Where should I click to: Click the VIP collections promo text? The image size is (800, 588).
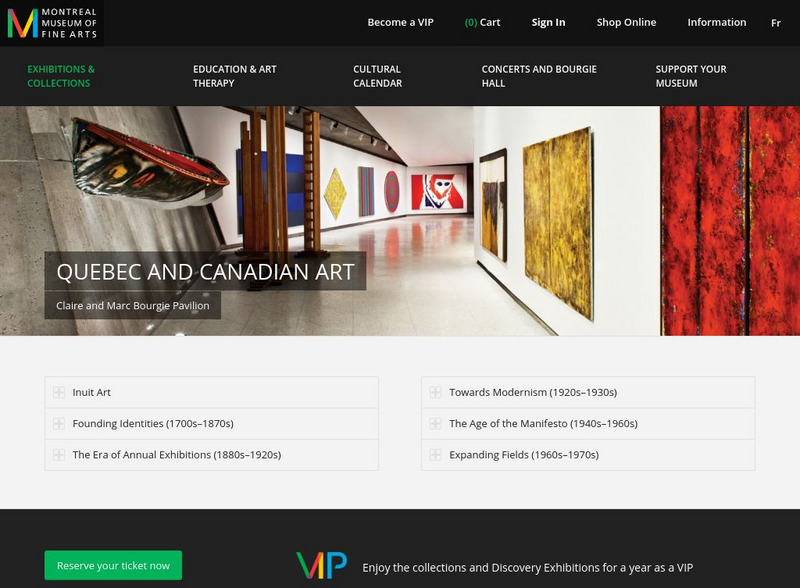coord(528,568)
